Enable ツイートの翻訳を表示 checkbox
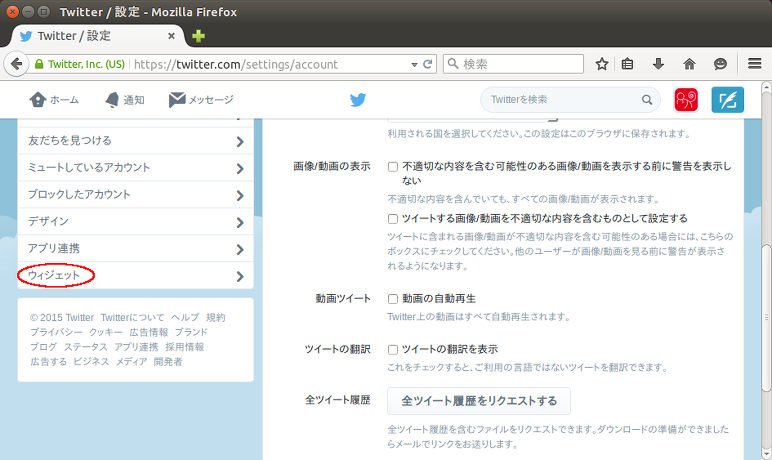The width and height of the screenshot is (772, 460). click(x=393, y=350)
